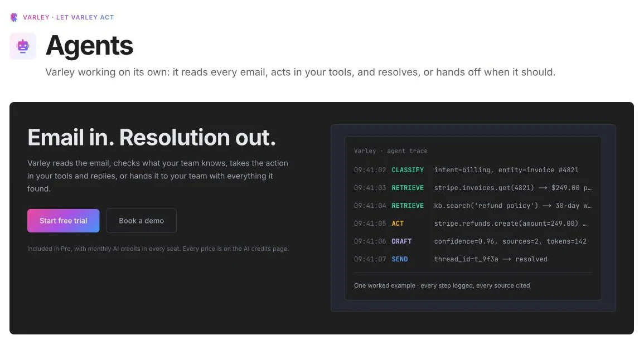Click the 'One worked example' footer caption
644x340 pixels.
[442, 285]
